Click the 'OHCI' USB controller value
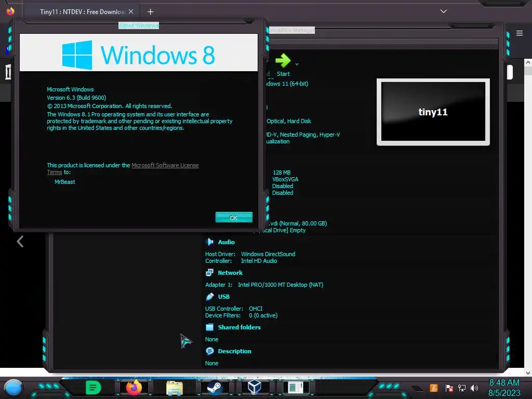The image size is (532, 399). (256, 309)
